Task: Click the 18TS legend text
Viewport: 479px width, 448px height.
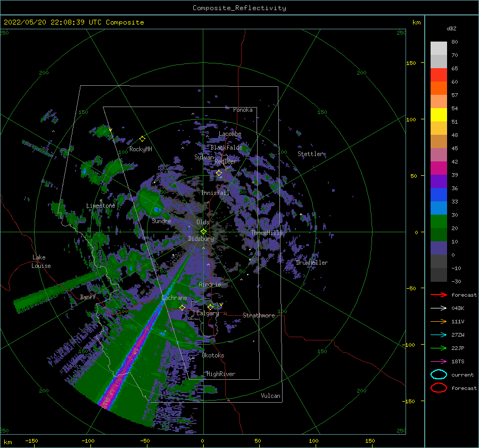Action: point(458,362)
